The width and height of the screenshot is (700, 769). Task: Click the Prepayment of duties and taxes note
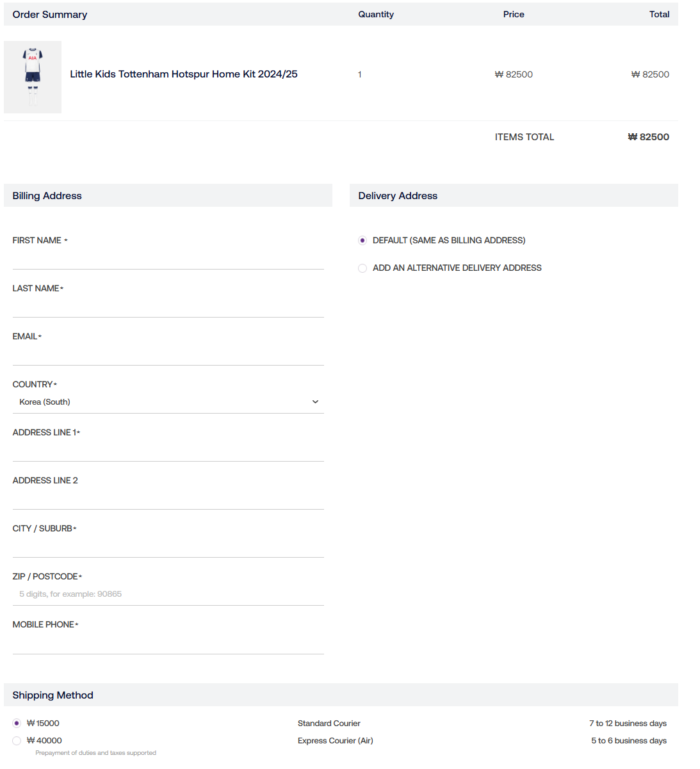click(x=96, y=753)
